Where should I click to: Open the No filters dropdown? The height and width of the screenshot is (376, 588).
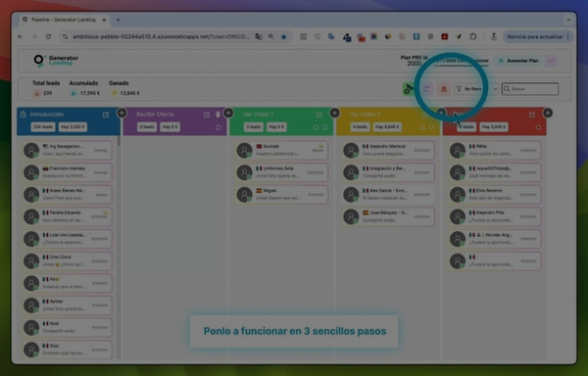point(468,89)
